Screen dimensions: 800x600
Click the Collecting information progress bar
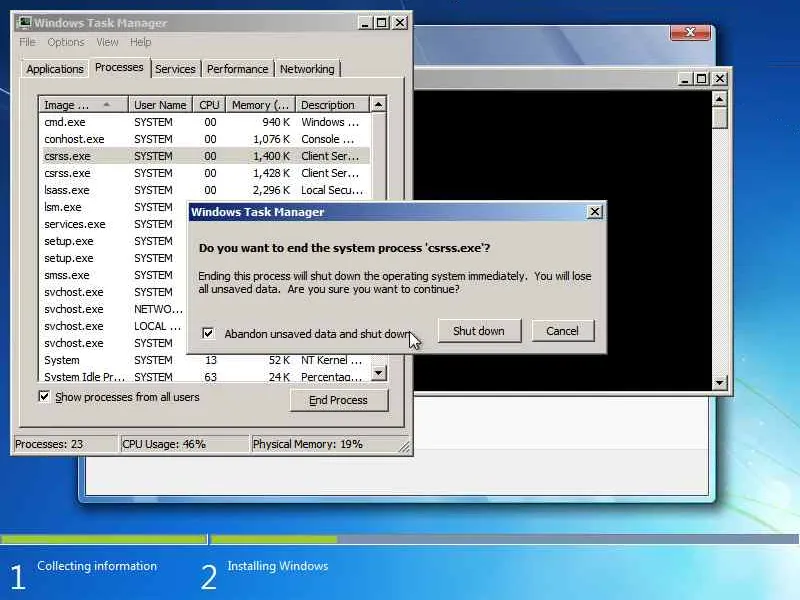[x=104, y=539]
